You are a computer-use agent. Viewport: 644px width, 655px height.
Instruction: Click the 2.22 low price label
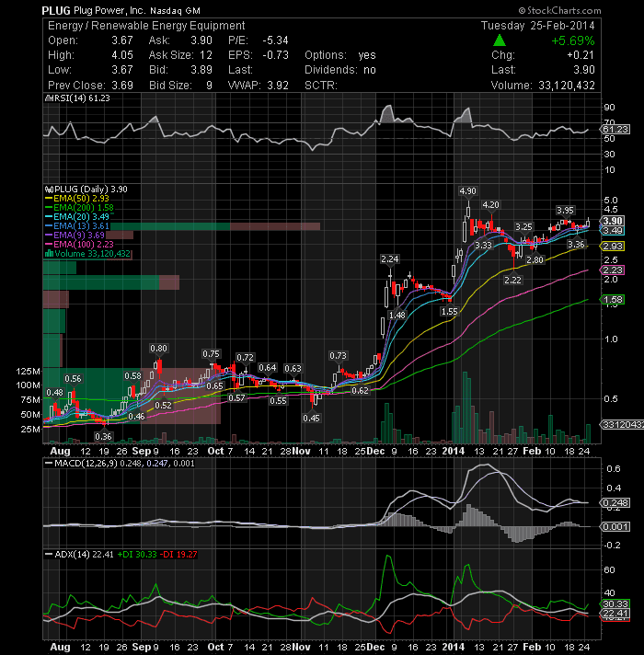tap(512, 280)
